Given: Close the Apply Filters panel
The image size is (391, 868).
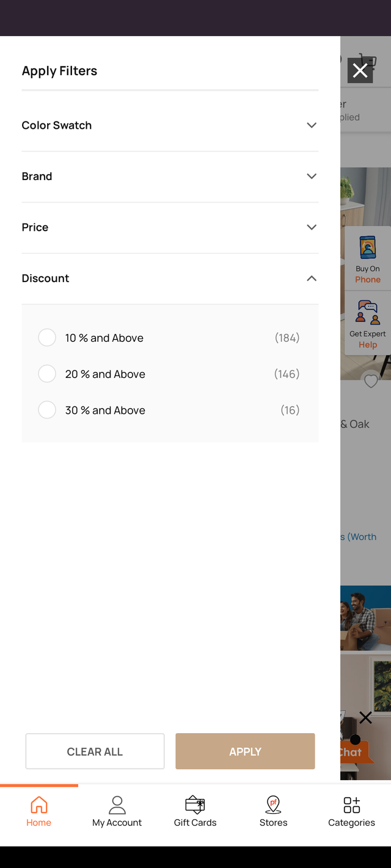Looking at the screenshot, I should tap(360, 71).
